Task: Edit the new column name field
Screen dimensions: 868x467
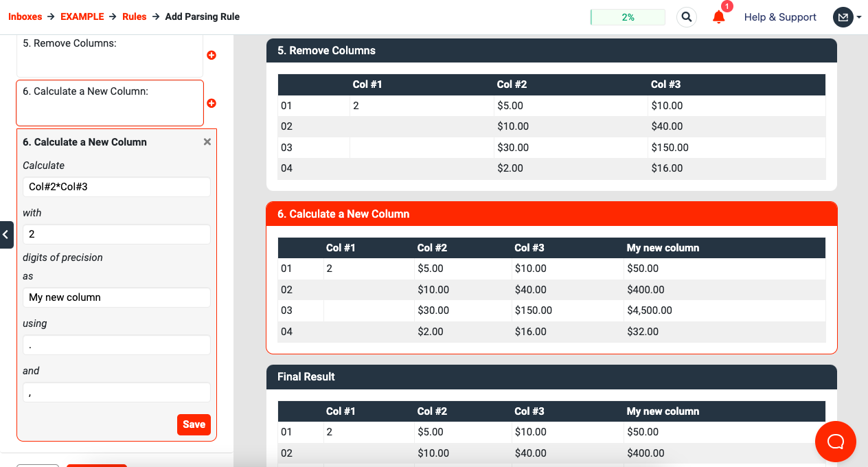Action: coord(117,297)
